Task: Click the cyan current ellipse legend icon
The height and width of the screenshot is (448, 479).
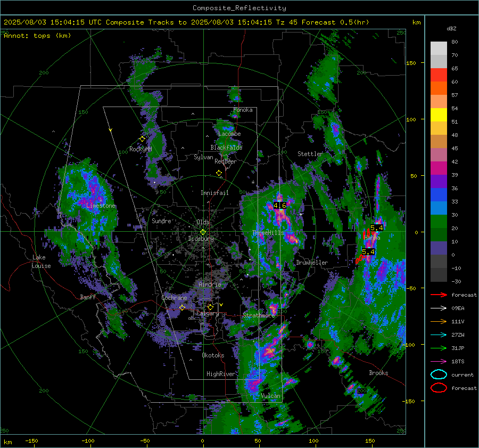Action: (439, 374)
